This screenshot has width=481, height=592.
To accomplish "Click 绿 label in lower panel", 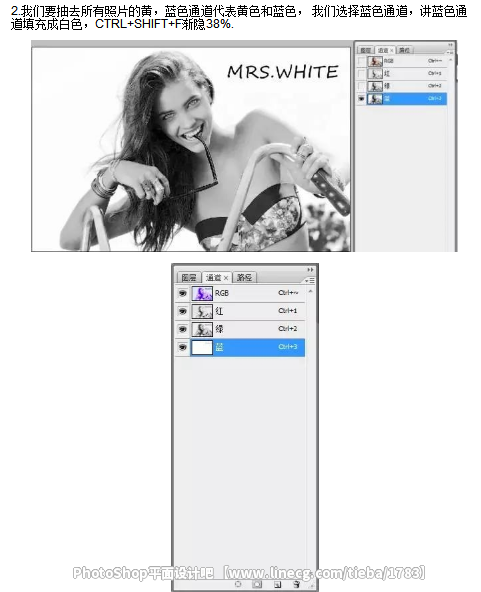I will 219,329.
